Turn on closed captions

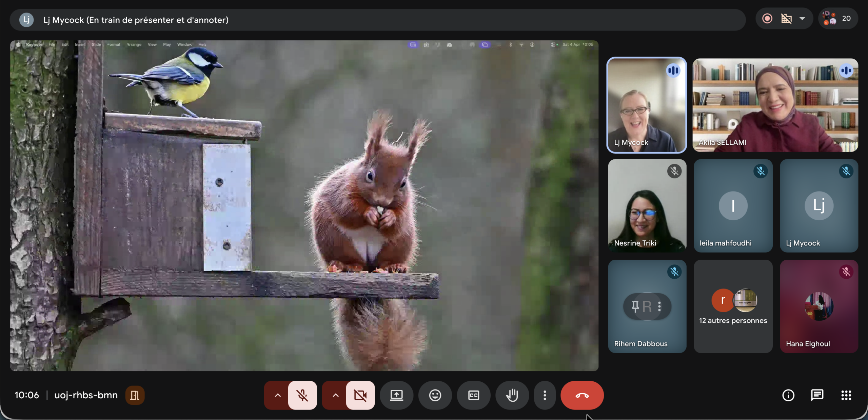pyautogui.click(x=474, y=395)
